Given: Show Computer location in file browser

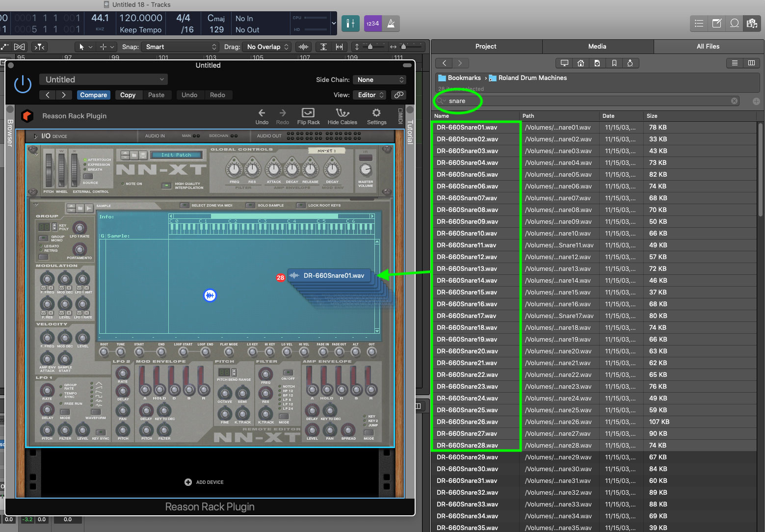Looking at the screenshot, I should click(x=564, y=63).
